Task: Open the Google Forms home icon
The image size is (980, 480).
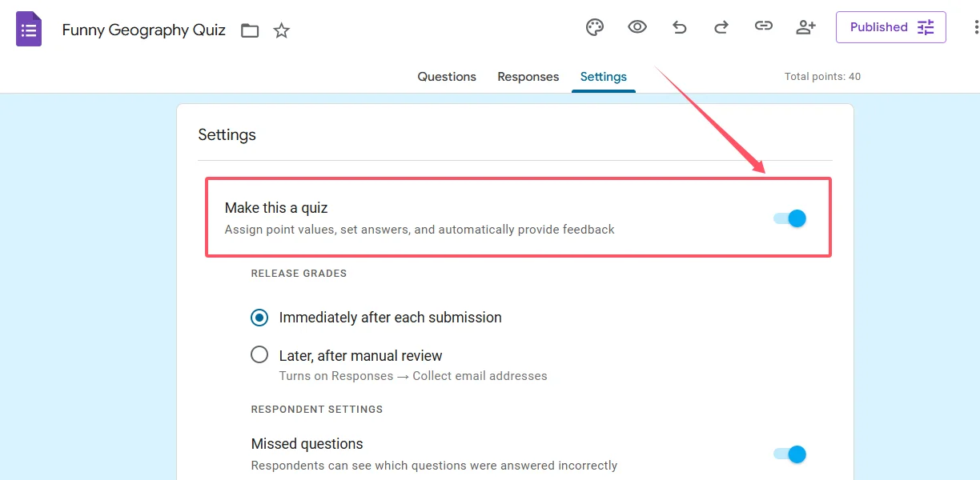Action: tap(29, 30)
